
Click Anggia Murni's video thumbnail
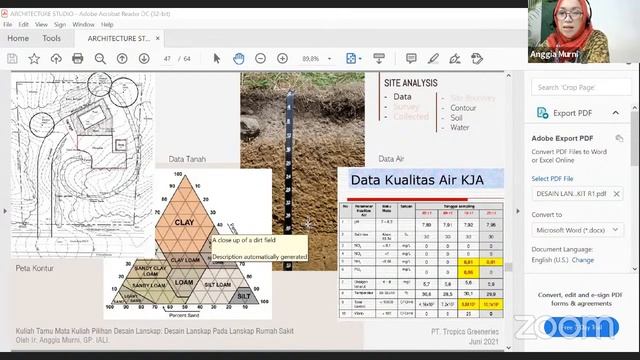click(x=584, y=31)
